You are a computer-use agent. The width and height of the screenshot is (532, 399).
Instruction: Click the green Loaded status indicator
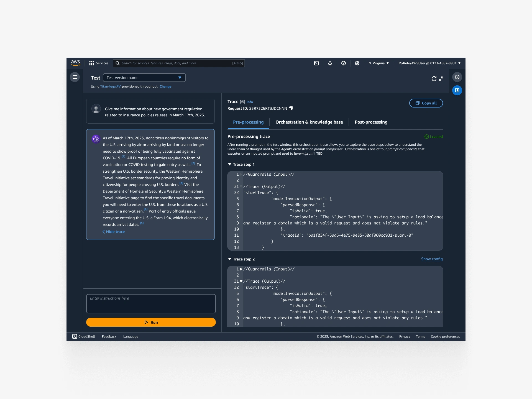[x=434, y=137]
